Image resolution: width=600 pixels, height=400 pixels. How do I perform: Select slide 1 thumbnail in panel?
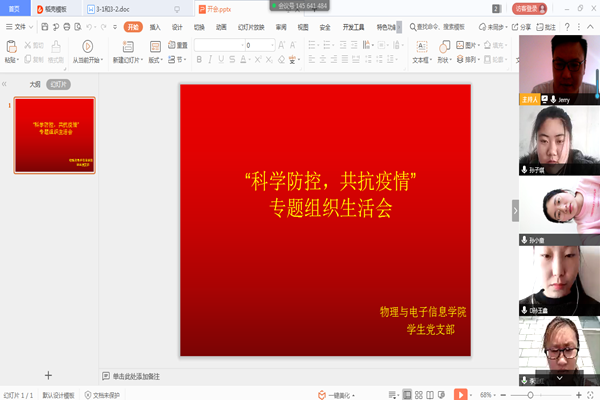click(55, 136)
